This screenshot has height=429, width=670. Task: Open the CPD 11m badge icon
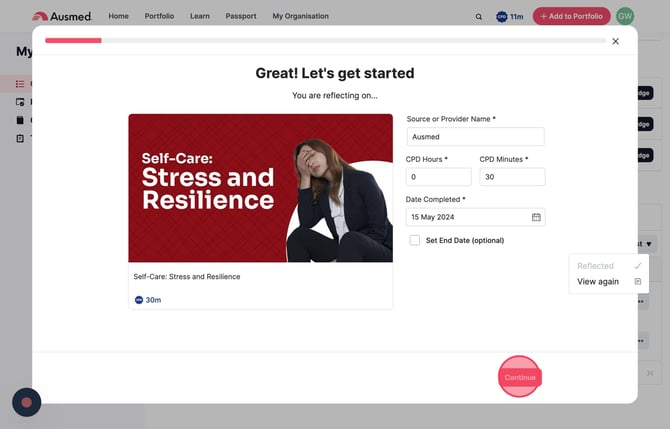pyautogui.click(x=501, y=17)
